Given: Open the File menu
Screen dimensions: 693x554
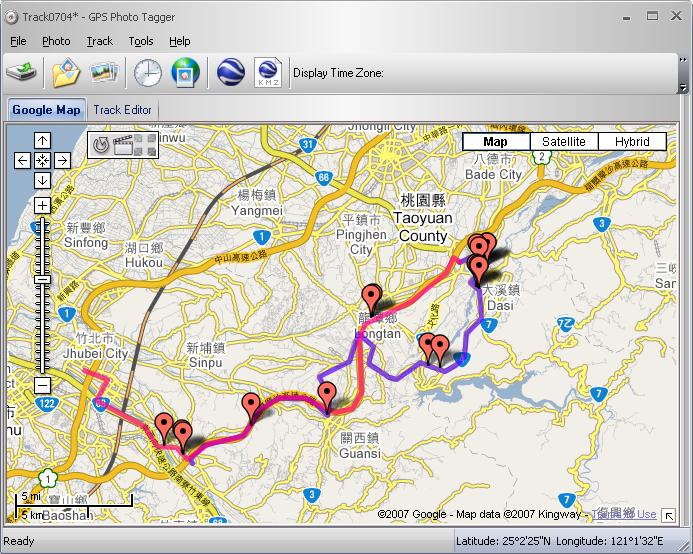Looking at the screenshot, I should (x=18, y=41).
